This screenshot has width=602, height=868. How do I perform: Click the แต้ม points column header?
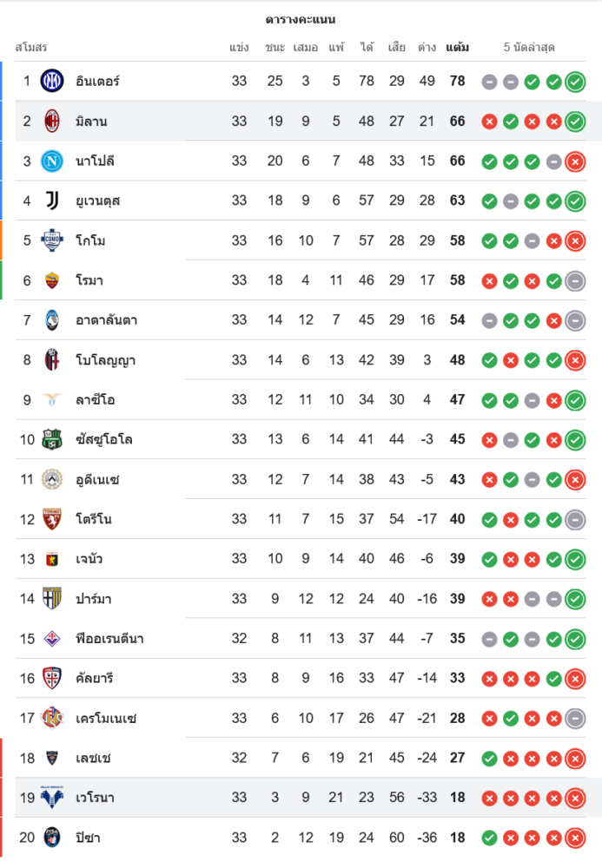(457, 47)
